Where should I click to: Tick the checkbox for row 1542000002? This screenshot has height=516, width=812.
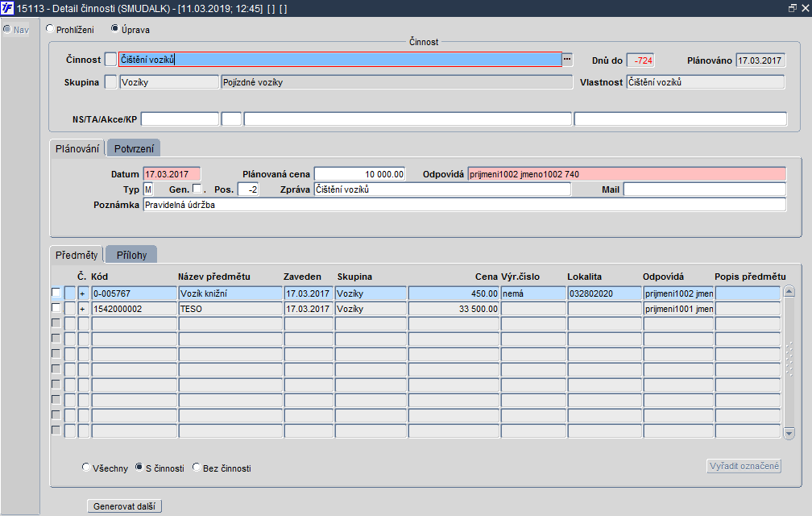tap(56, 308)
